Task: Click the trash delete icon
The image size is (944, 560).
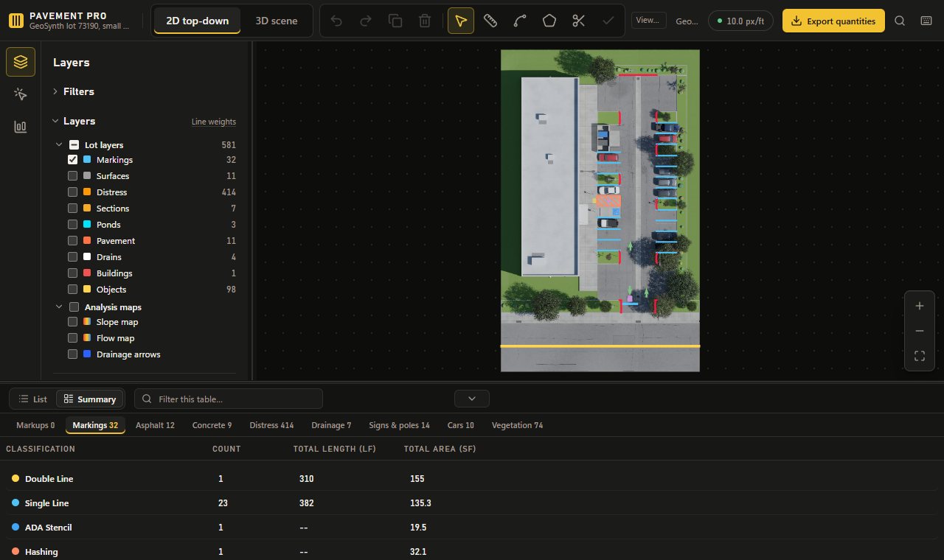Action: click(425, 21)
